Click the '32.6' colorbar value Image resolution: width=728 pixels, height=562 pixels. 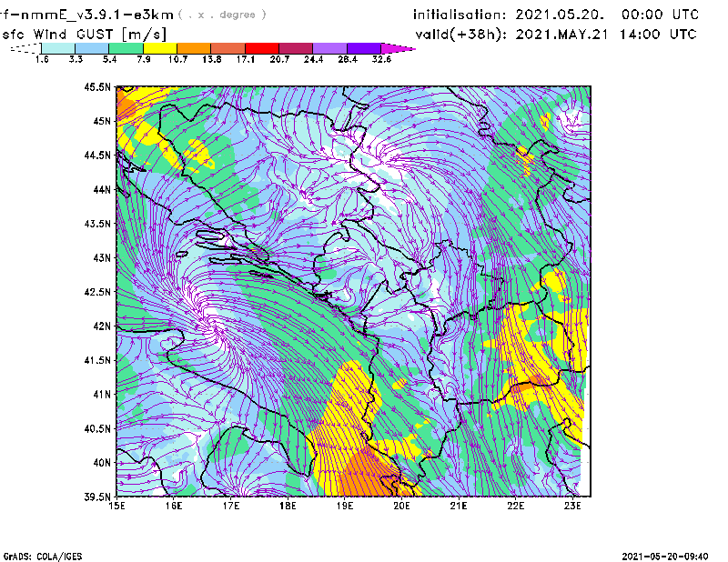[381, 59]
